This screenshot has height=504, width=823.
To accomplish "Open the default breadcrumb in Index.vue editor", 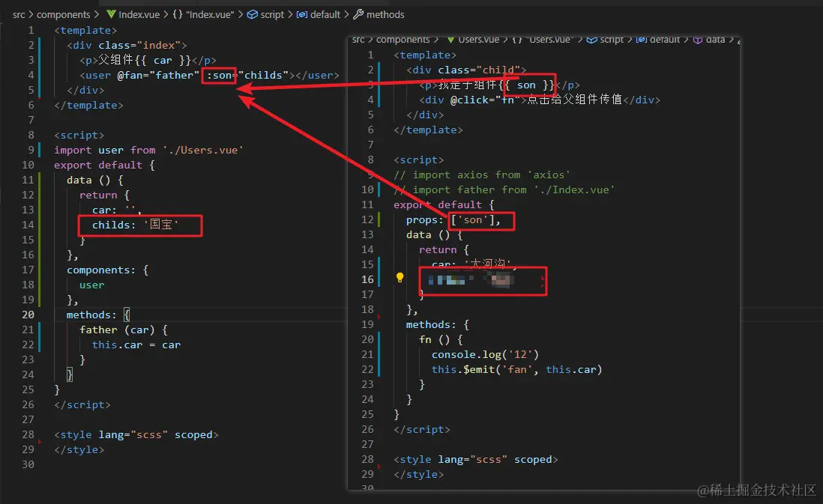I will coord(325,15).
